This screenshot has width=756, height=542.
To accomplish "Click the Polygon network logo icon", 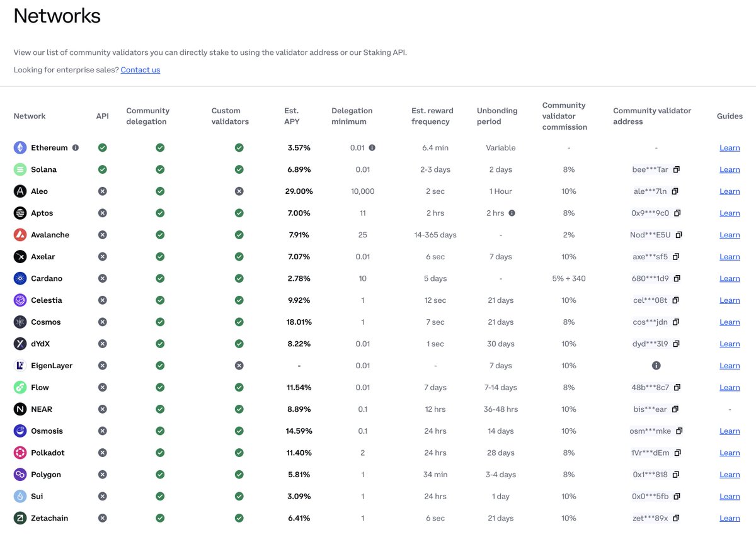I will 20,475.
